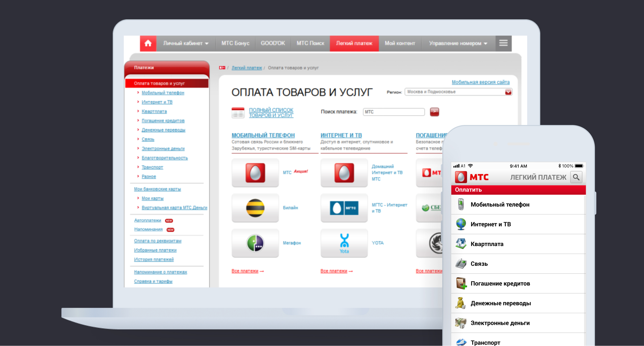
Task: Choose the Megafon logo tile
Action: click(x=255, y=243)
